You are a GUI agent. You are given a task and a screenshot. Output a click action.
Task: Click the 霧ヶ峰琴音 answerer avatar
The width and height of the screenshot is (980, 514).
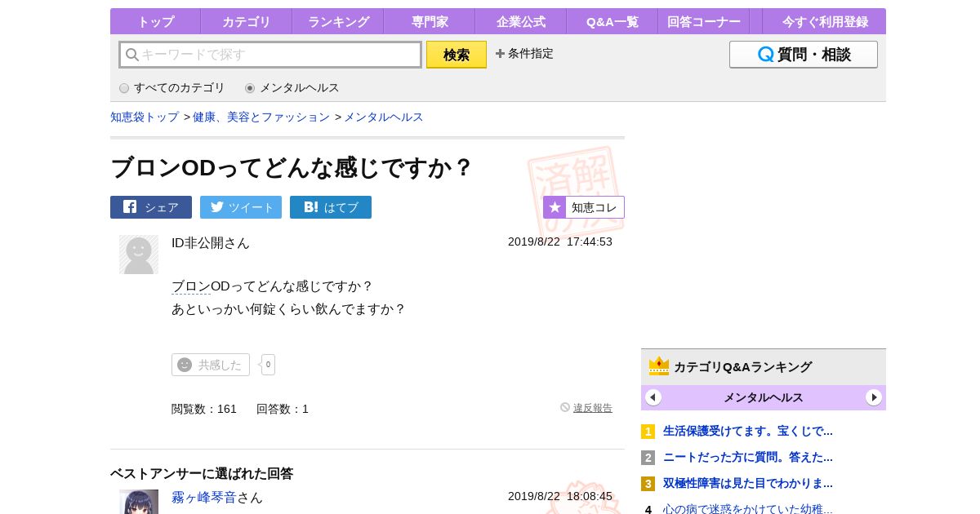(x=139, y=502)
